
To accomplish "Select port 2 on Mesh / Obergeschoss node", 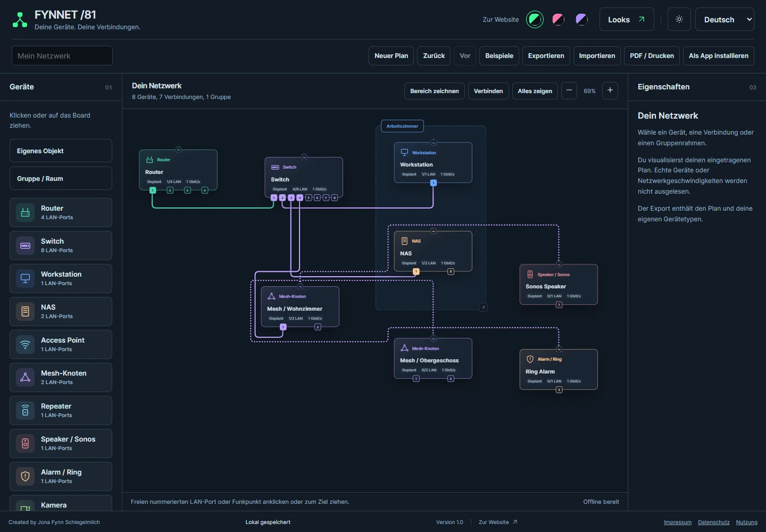I will 451,379.
